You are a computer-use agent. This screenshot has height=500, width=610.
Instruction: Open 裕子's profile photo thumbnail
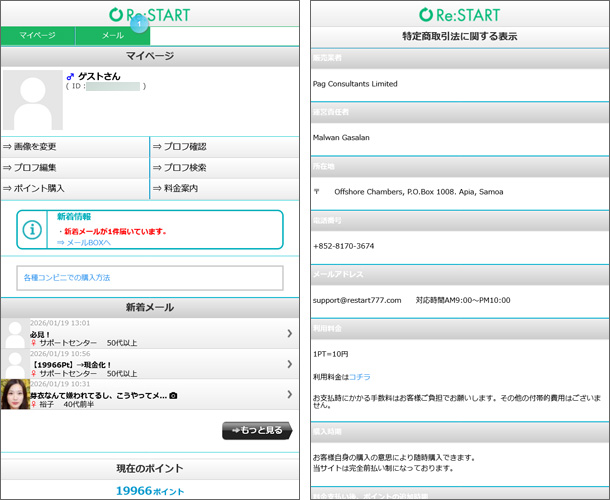tap(15, 394)
